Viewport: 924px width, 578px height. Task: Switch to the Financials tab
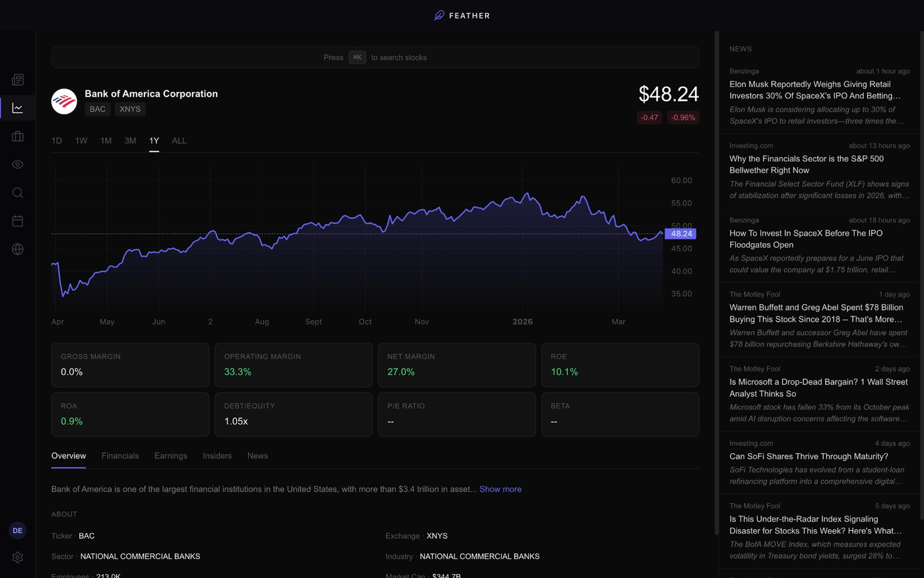[x=120, y=456]
